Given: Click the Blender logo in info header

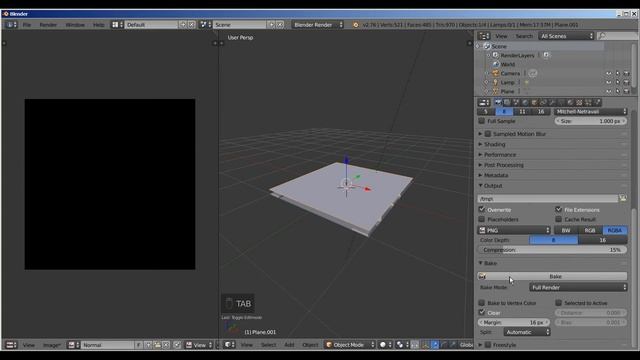Looking at the screenshot, I should (x=356, y=24).
